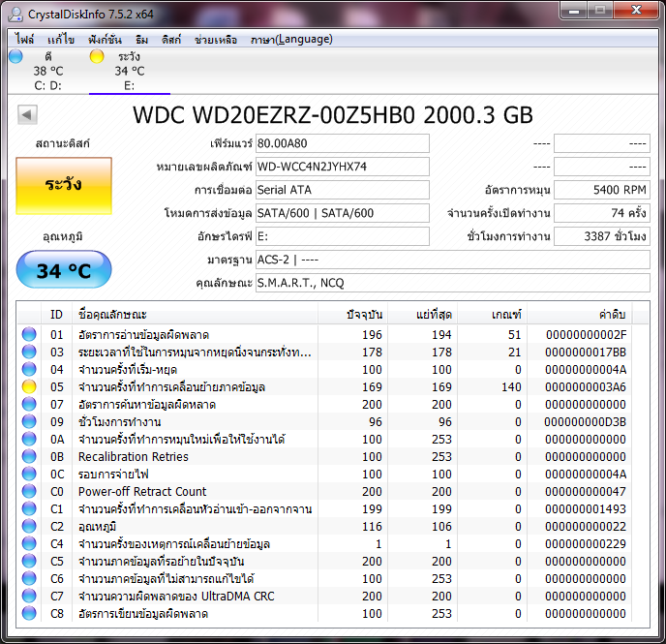Click the blue status icon for row C5
This screenshot has width=666, height=644.
coord(29,561)
